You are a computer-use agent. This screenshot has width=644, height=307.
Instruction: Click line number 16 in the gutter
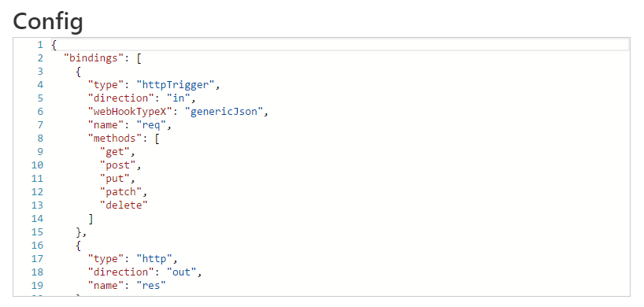point(37,245)
